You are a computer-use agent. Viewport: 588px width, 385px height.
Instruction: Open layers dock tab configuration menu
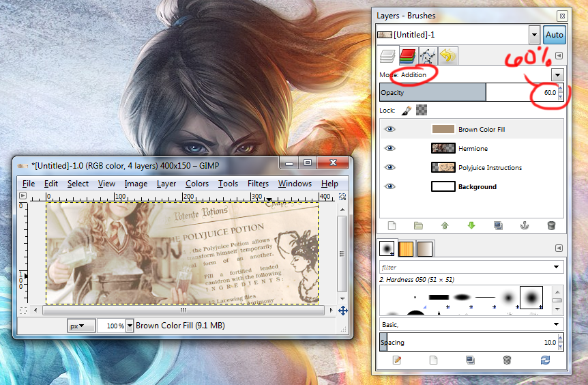tap(559, 55)
